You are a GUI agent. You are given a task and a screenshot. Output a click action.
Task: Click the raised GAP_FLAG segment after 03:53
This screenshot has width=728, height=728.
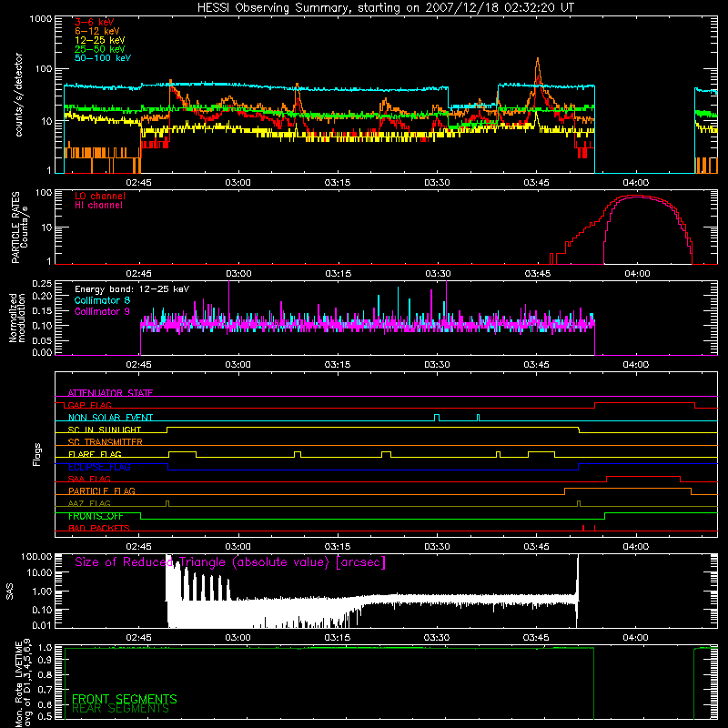click(x=644, y=403)
